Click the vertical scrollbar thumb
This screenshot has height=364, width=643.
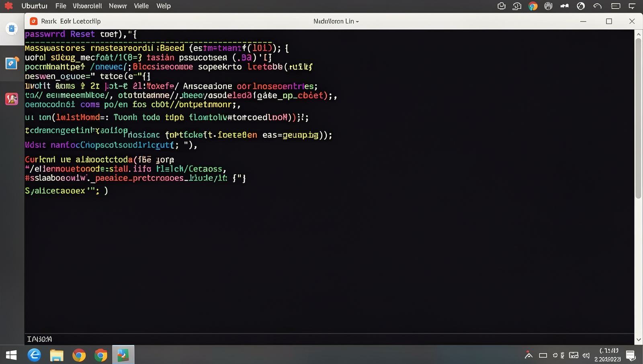(x=638, y=119)
